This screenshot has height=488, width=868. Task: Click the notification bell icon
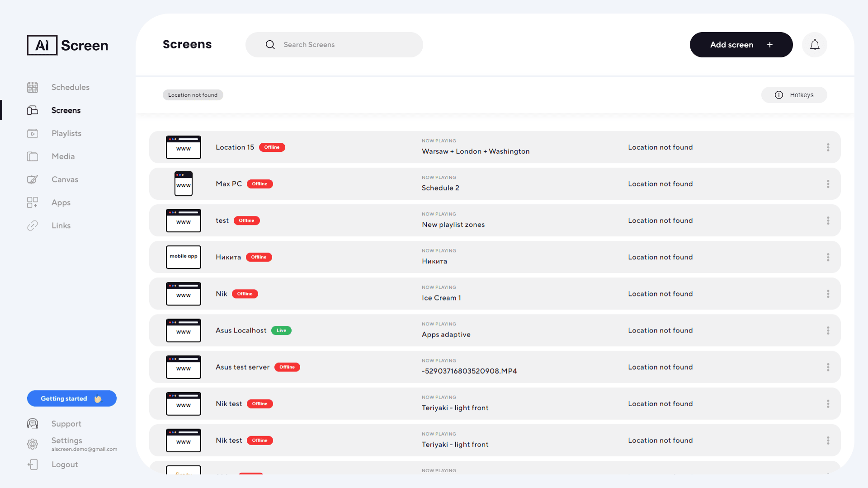point(814,45)
